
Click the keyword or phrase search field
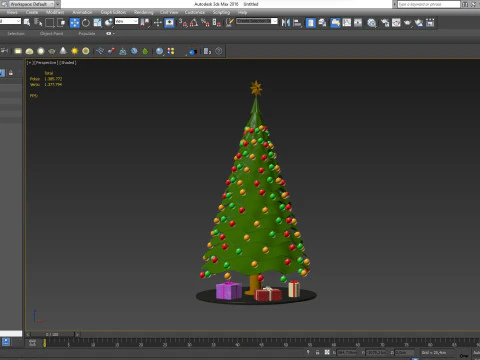click(429, 4)
